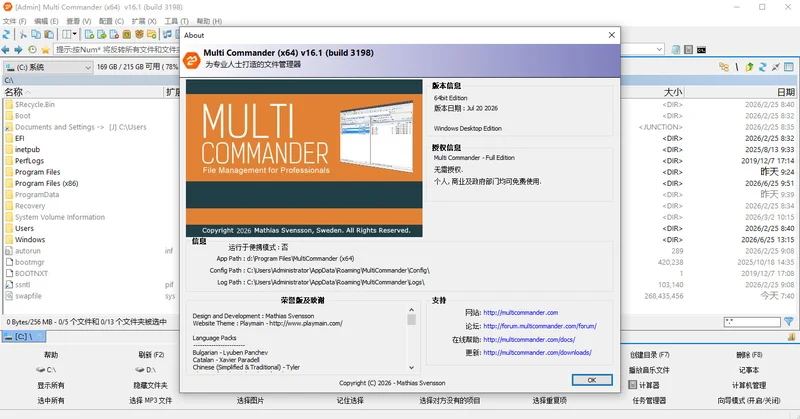The image size is (800, 419).
Task: Open the 查看 (V) menu
Action: [x=79, y=21]
